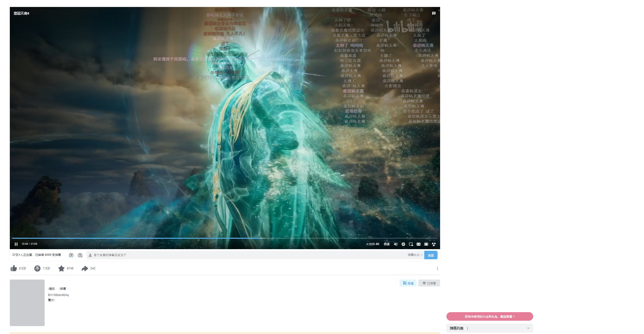The width and height of the screenshot is (644, 334).
Task: Open danmaku text style options
Action: [x=90, y=255]
